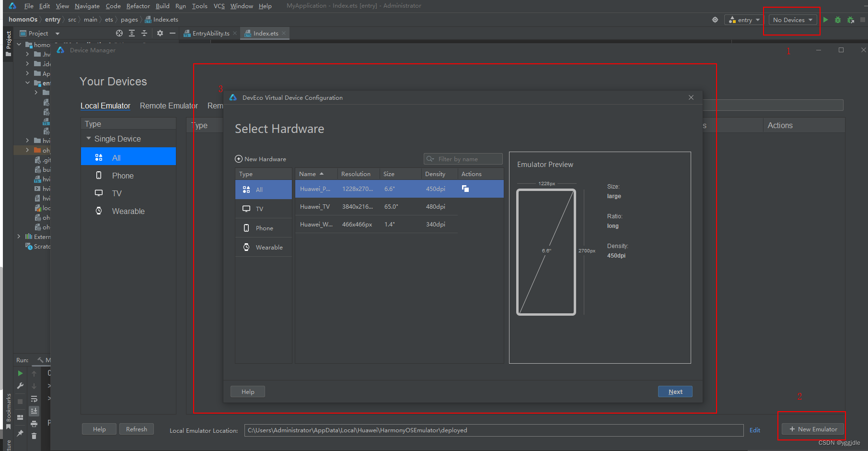Click the Down arrow in Run panel

tap(34, 386)
